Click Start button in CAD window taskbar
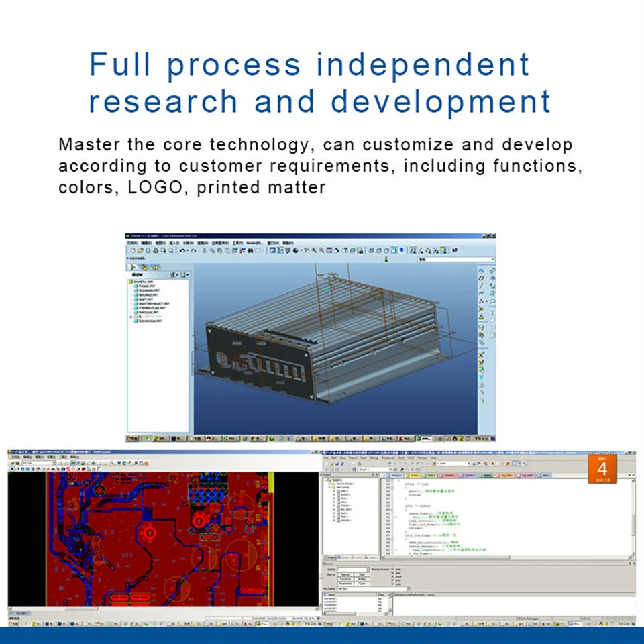Screen dimensions: 644x644 pyautogui.click(x=132, y=439)
